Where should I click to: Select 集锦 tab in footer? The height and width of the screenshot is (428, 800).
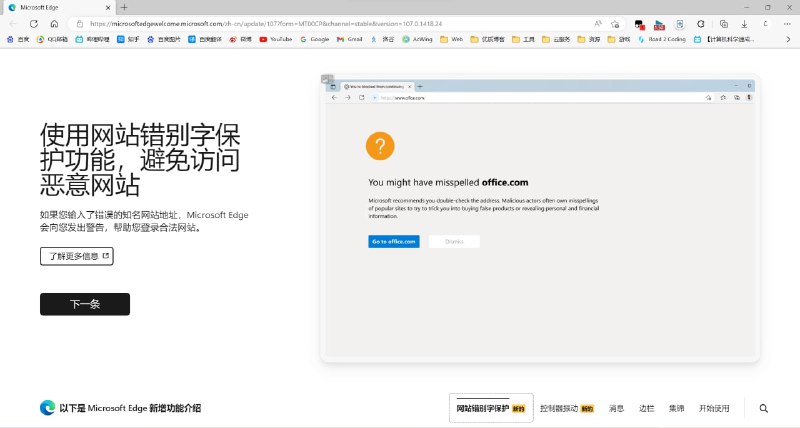677,408
